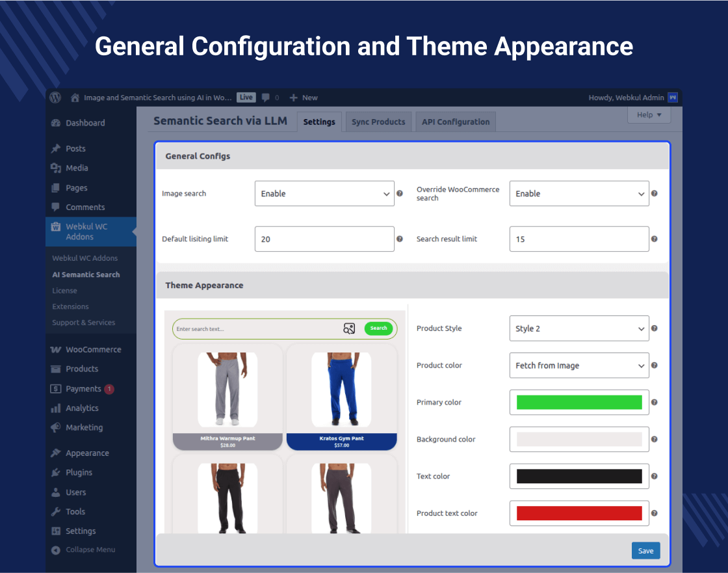Open Override WooCommerce search dropdown
Image resolution: width=728 pixels, height=573 pixels.
coord(579,193)
